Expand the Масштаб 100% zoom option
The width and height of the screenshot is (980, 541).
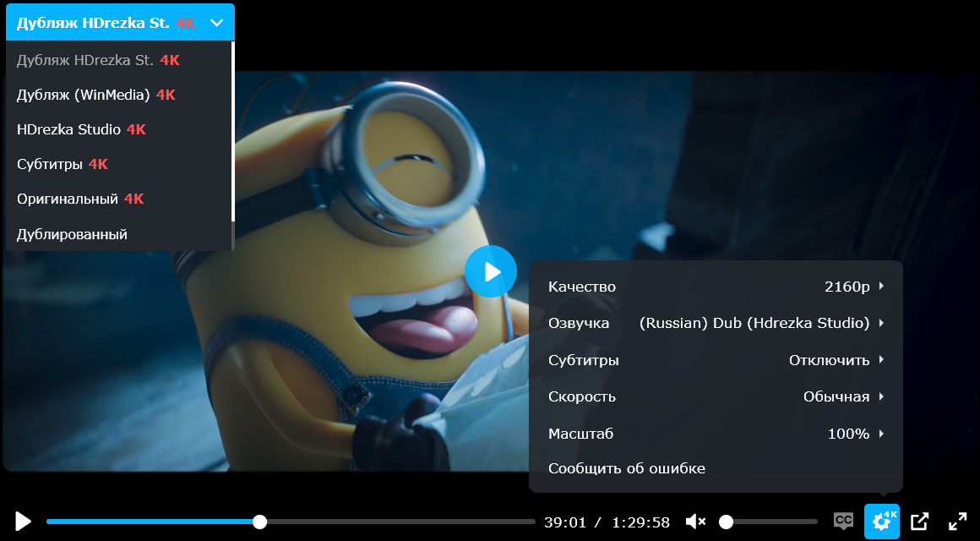tap(716, 434)
